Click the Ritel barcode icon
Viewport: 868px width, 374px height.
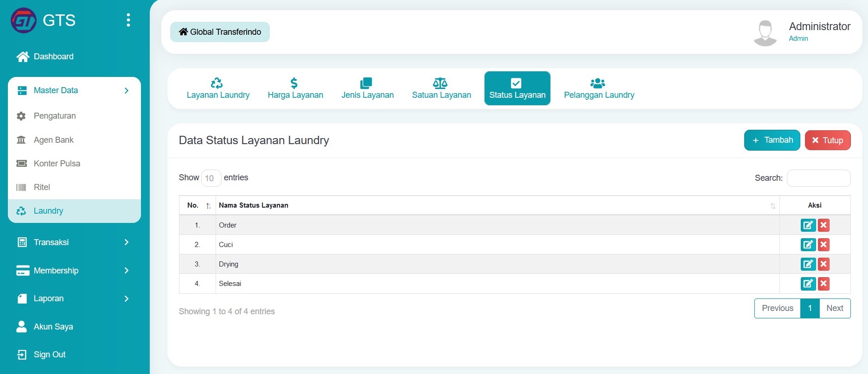click(x=21, y=187)
